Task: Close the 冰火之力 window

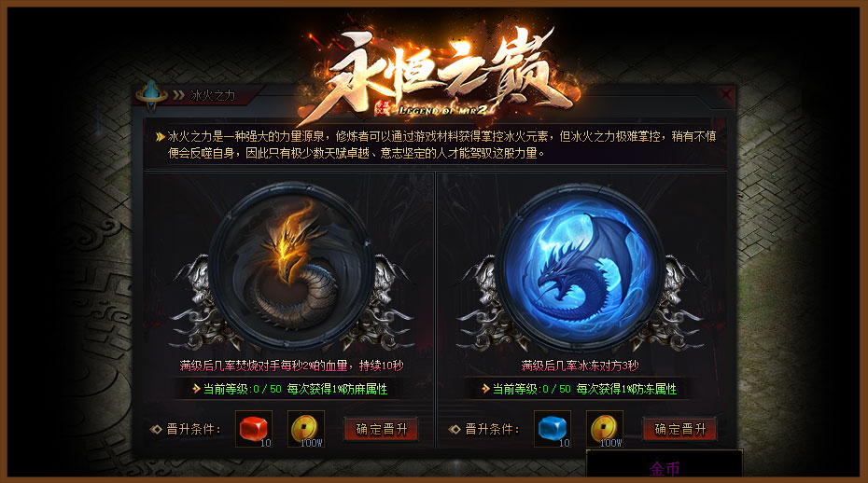Action: [726, 95]
